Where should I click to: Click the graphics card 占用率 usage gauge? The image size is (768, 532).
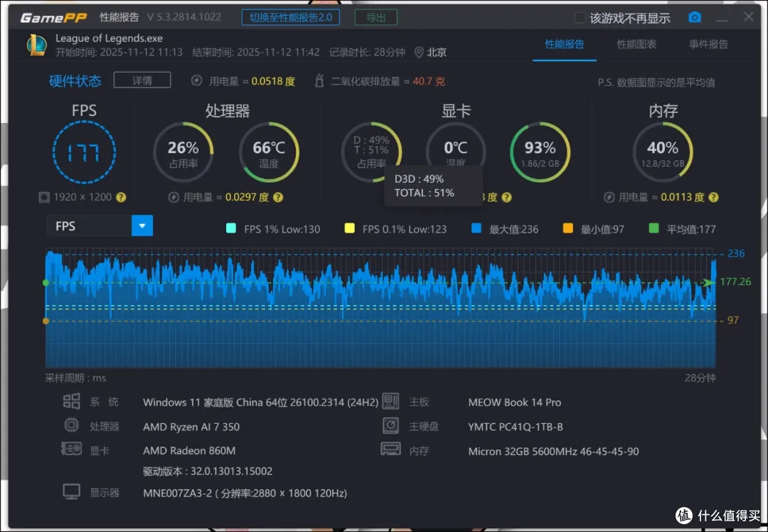click(371, 152)
